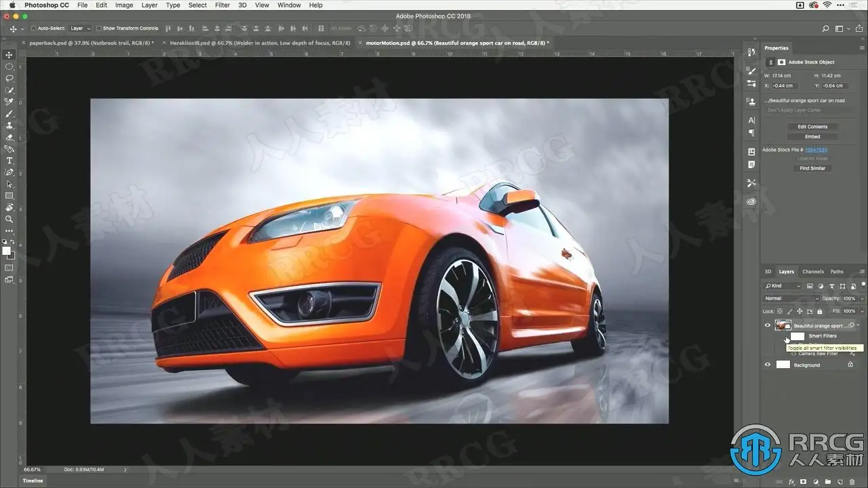Select the Move tool in the toolbar

click(x=9, y=55)
